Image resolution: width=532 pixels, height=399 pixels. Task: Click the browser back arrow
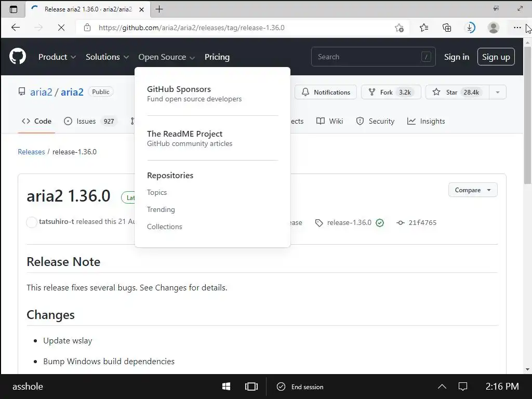coord(16,28)
